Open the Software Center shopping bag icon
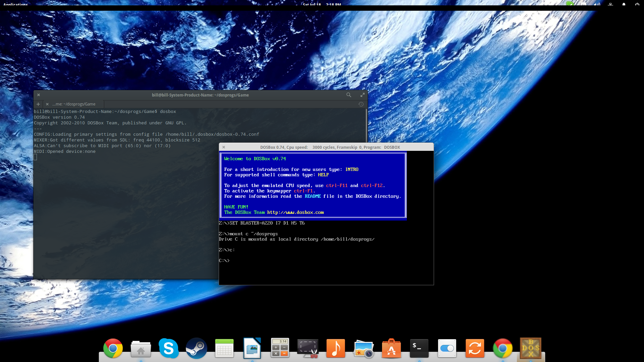 click(x=391, y=348)
